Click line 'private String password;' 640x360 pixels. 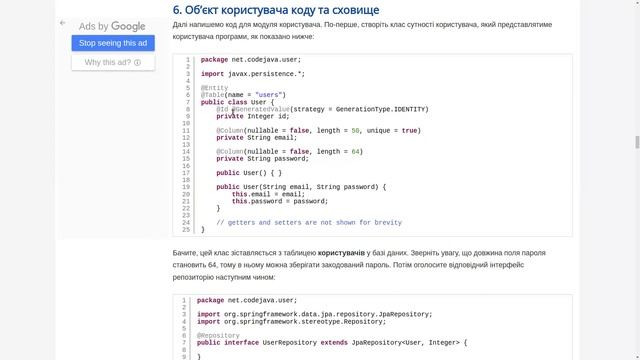pyautogui.click(x=262, y=159)
